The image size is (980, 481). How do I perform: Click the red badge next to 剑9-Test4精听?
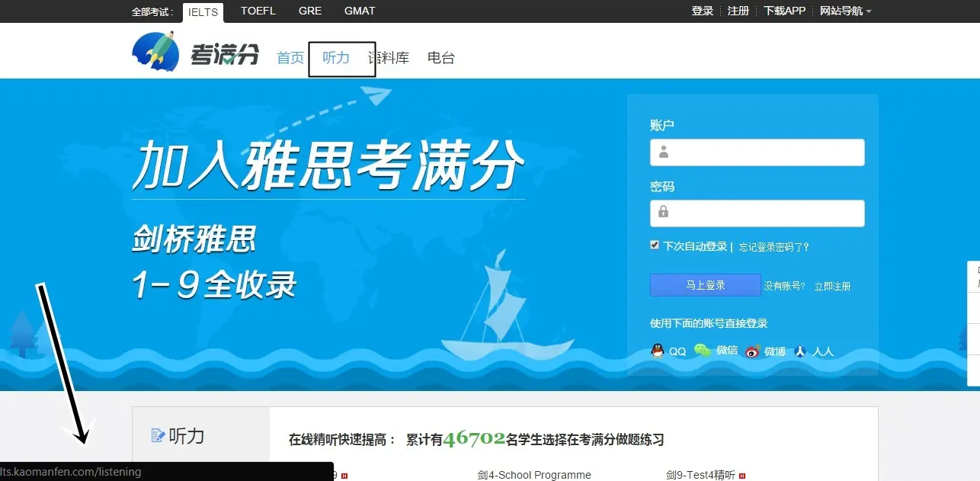coord(742,476)
